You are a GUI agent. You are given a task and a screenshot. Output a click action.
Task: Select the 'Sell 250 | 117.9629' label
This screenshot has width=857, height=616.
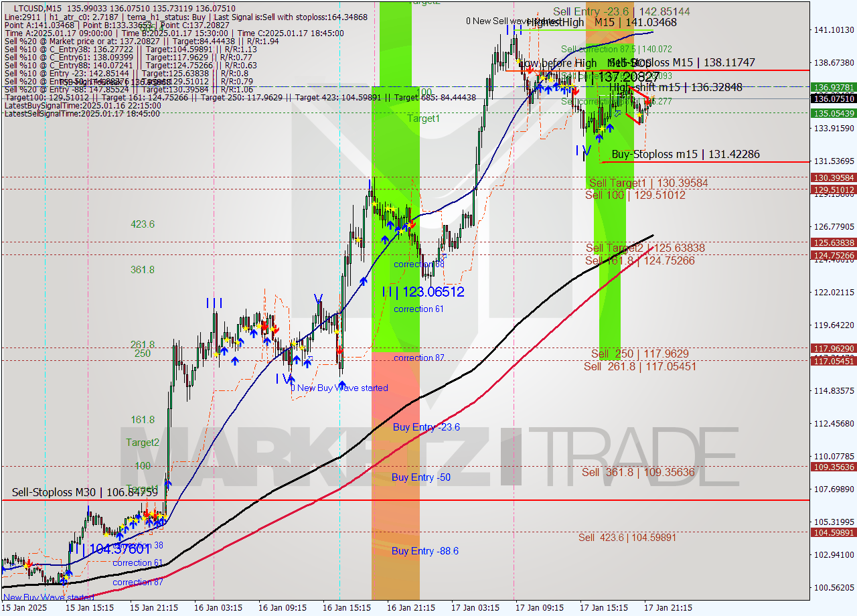639,354
